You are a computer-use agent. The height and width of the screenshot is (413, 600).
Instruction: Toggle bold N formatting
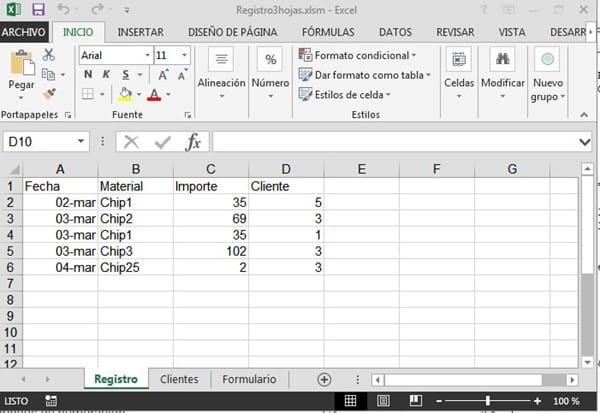(88, 74)
